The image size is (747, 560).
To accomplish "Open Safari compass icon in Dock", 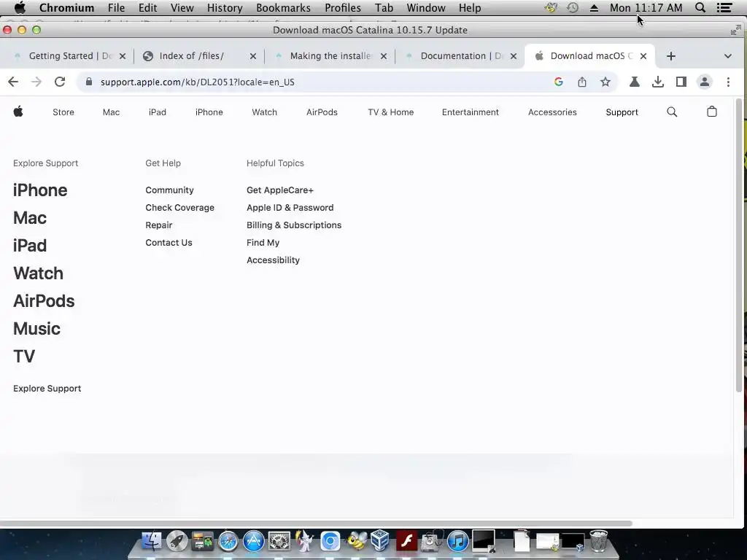I will point(228,542).
